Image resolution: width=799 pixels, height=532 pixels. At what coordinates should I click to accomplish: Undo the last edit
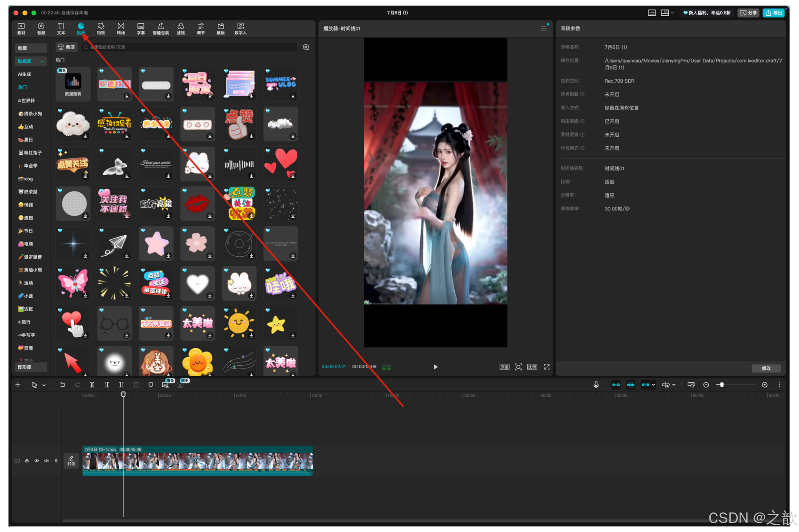[x=62, y=385]
